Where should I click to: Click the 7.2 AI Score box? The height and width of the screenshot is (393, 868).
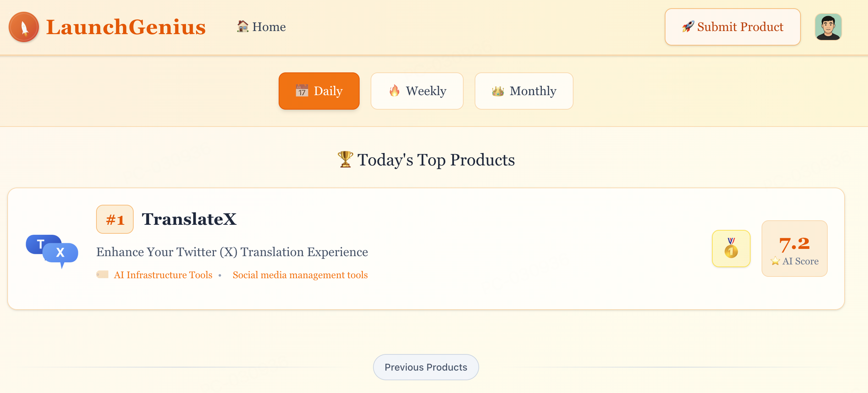[794, 249]
